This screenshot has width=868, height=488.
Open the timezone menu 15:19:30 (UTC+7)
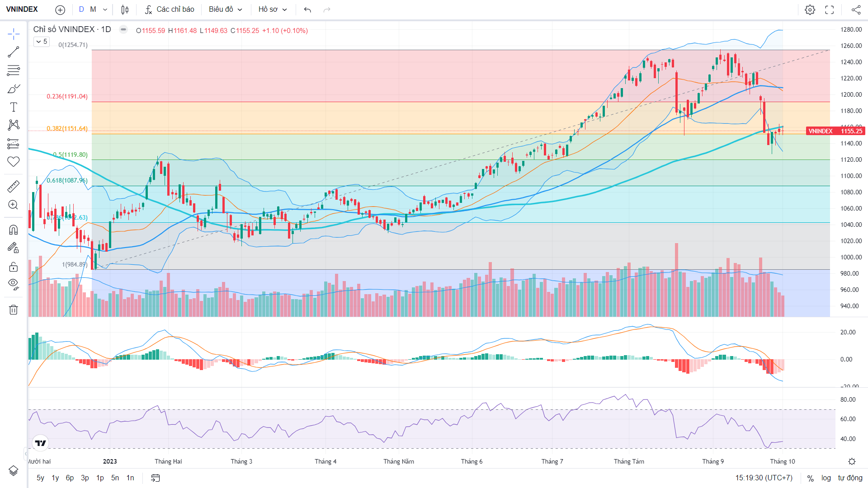pos(764,478)
